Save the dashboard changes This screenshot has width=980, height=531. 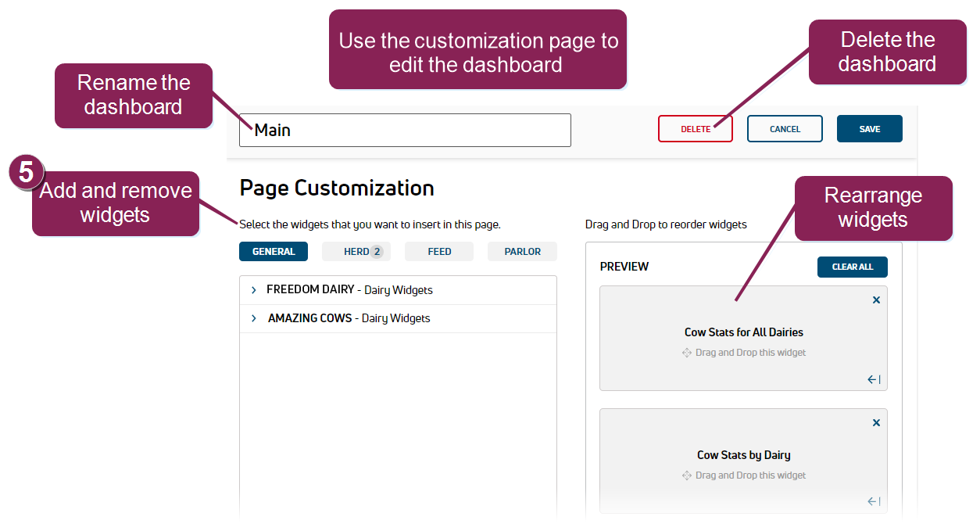click(869, 129)
